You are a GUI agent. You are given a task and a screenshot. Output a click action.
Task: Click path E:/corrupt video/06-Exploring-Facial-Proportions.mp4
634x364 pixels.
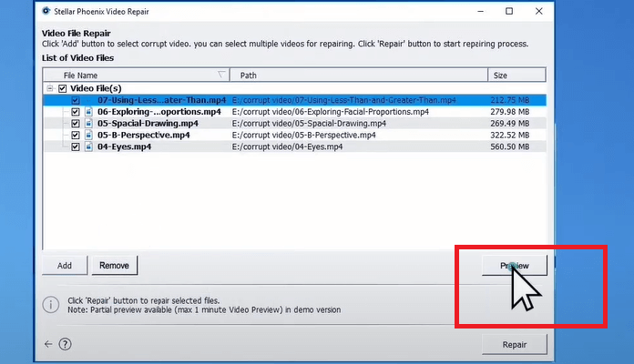click(331, 112)
